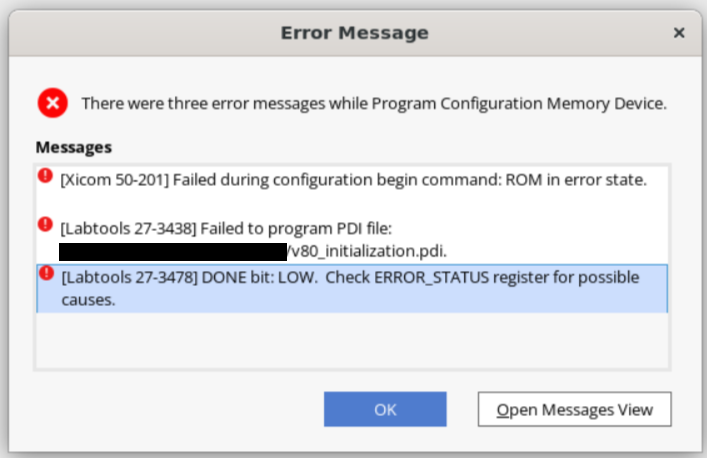Click the blacked-out file path bar

[x=172, y=249]
